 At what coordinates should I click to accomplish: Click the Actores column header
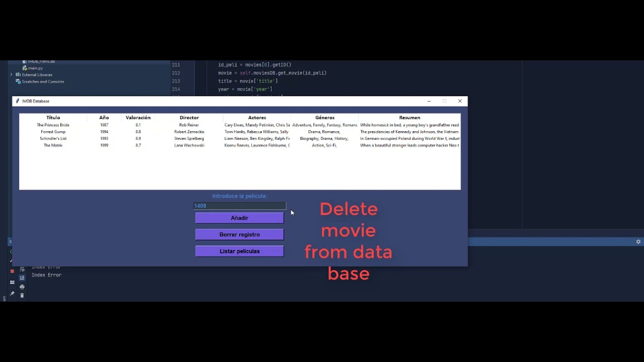tap(257, 118)
